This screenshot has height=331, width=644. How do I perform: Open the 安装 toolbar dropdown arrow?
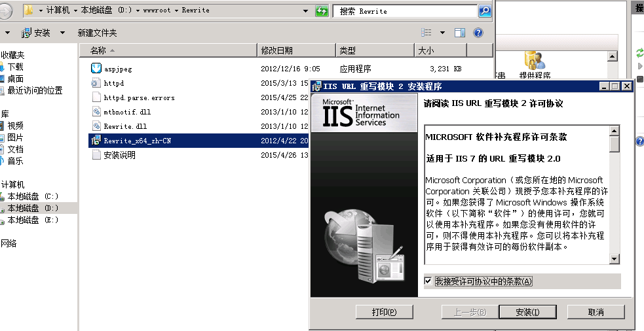pos(62,33)
